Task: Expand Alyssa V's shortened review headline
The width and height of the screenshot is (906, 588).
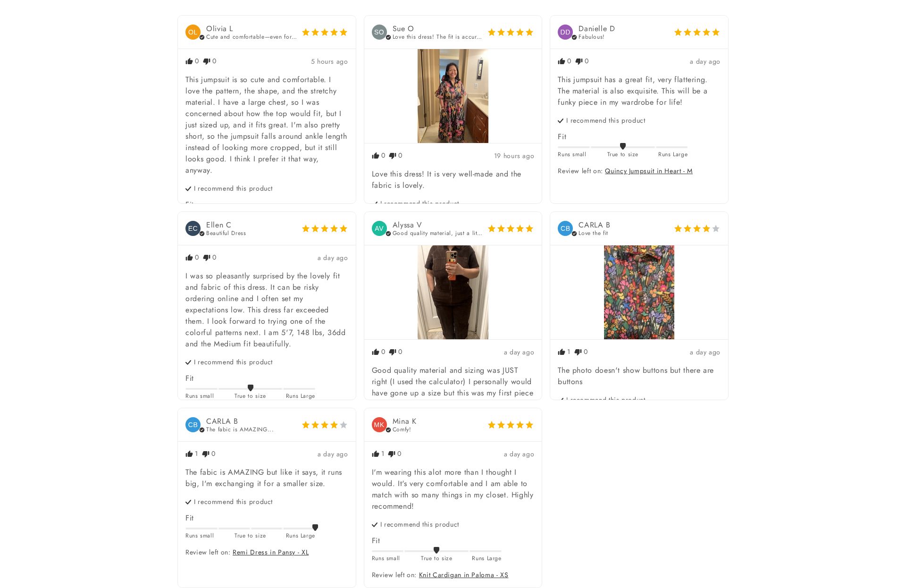Action: (x=437, y=233)
